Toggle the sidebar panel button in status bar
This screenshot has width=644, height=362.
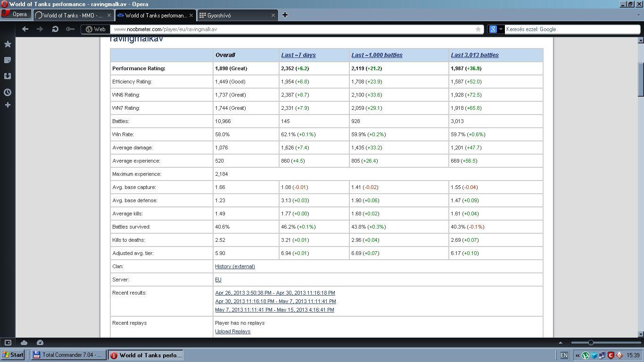(8, 343)
